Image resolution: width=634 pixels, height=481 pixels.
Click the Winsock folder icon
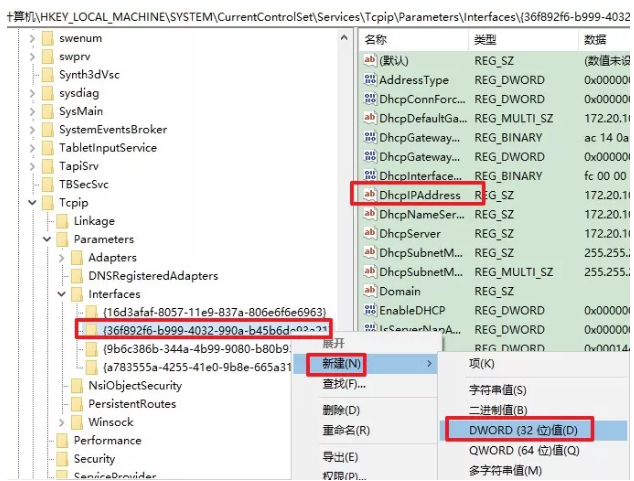click(76, 422)
